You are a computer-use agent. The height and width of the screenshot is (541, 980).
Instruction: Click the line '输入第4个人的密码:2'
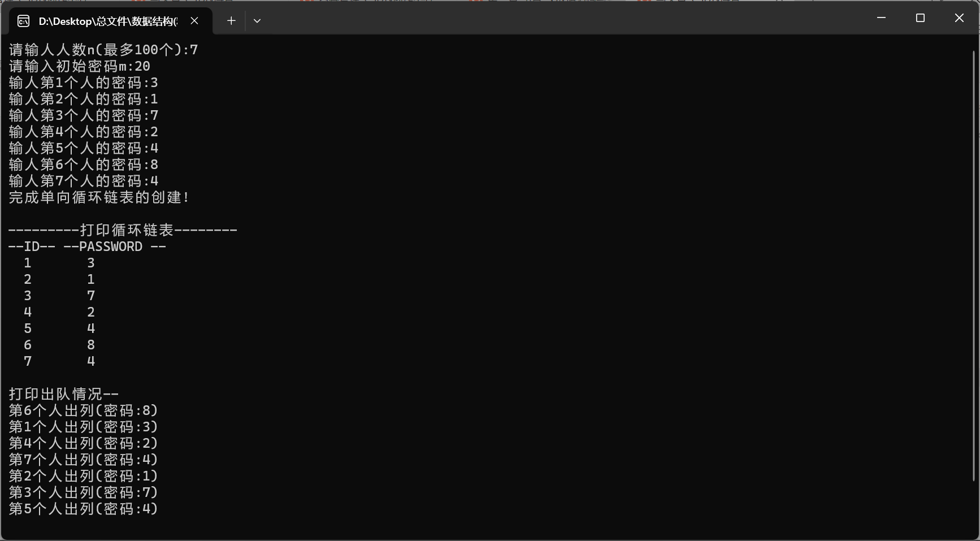[84, 132]
